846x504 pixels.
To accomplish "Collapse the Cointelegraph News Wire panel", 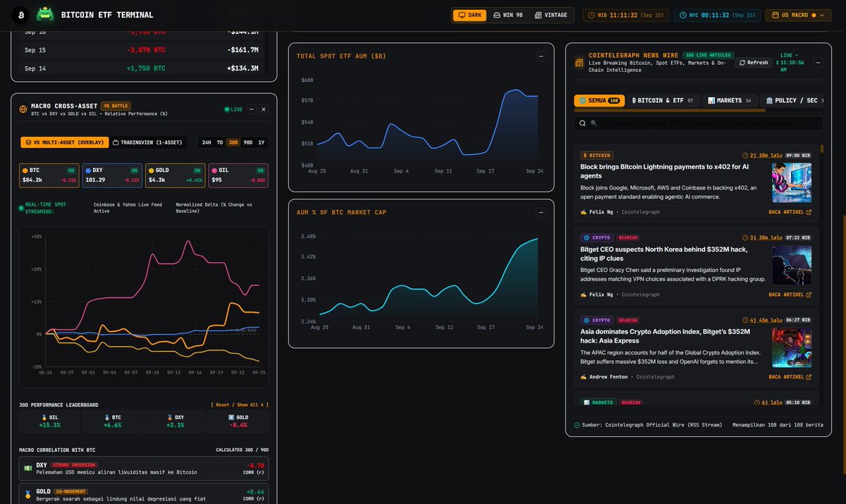I will click(817, 62).
